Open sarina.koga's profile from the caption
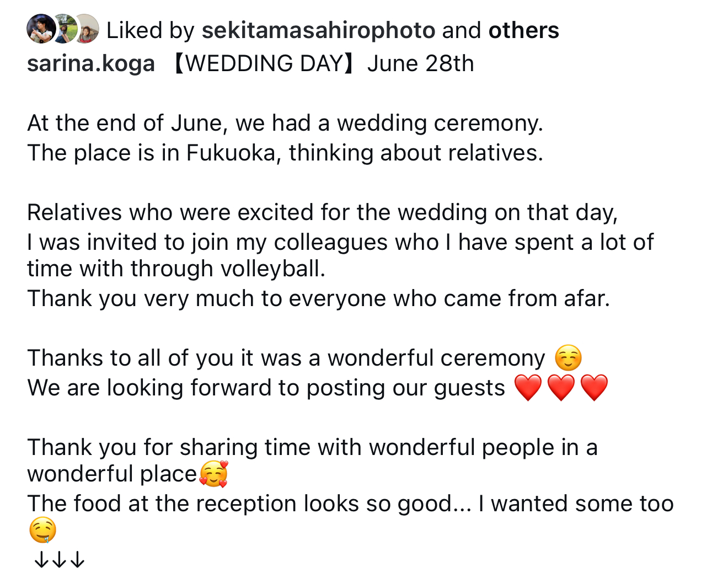 pyautogui.click(x=91, y=63)
